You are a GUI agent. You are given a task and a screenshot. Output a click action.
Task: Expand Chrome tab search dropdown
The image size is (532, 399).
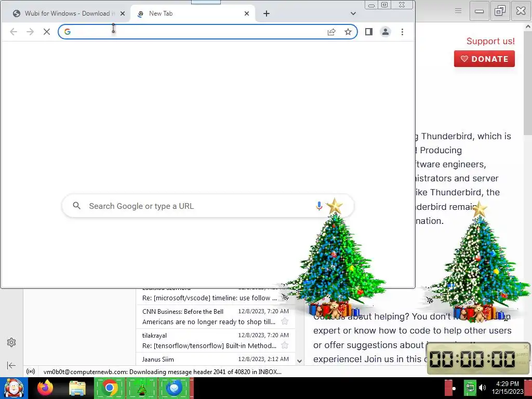click(353, 14)
